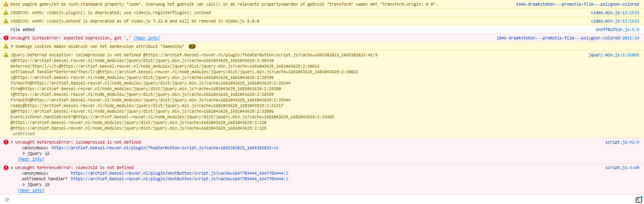Image resolution: width=644 pixels, height=204 pixels.
Task: Expand jQuery 13 frames under videoJsId error
Action: tap(24, 185)
